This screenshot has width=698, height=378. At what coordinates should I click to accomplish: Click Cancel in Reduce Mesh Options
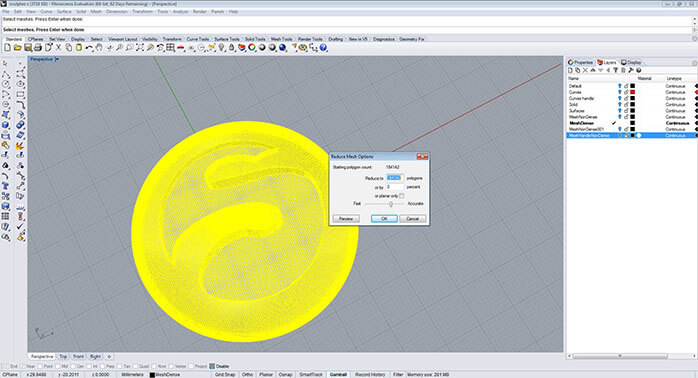[412, 219]
